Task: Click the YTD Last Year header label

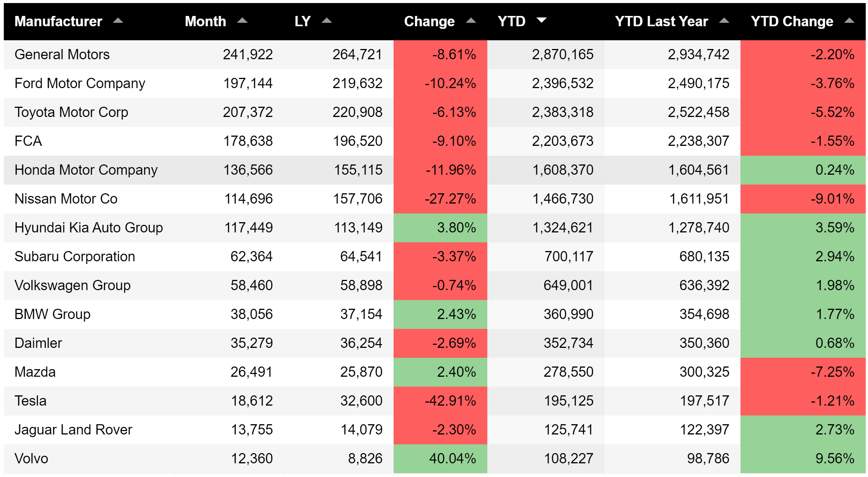Action: (662, 21)
